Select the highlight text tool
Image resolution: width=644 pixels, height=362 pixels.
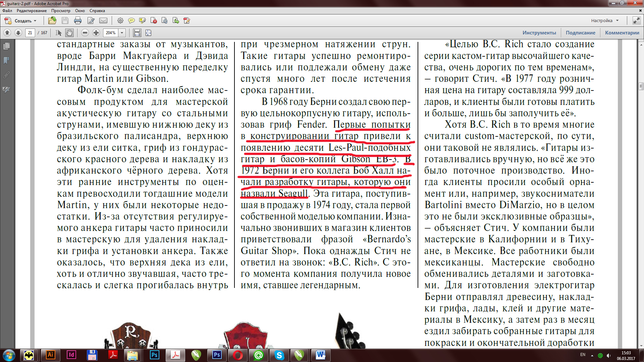[142, 21]
